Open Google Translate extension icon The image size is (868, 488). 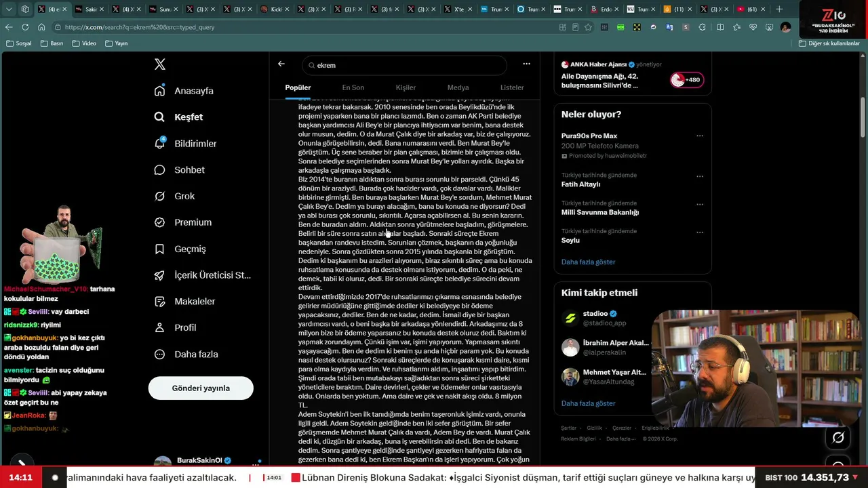pyautogui.click(x=670, y=27)
